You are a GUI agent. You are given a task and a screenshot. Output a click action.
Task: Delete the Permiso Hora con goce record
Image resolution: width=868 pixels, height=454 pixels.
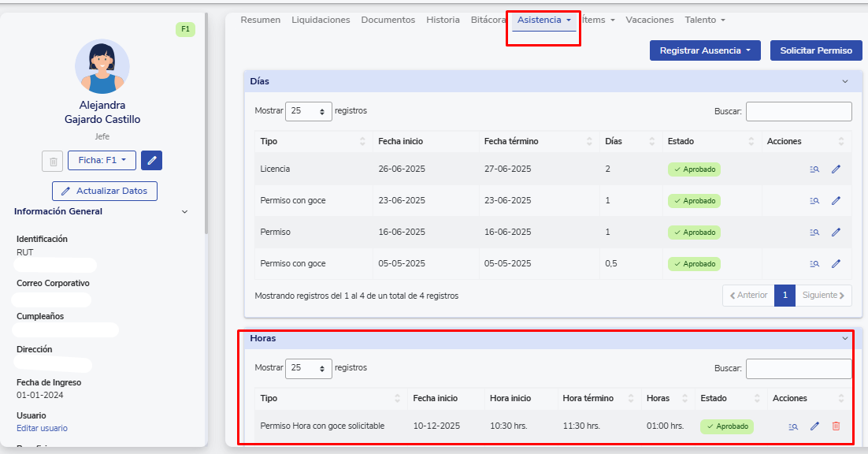point(836,426)
